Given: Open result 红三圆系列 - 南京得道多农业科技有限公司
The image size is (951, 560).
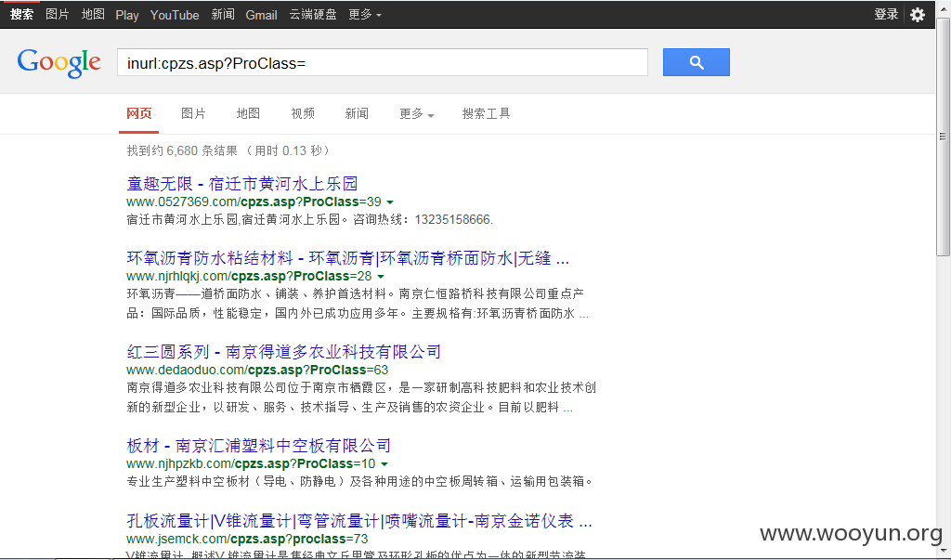Looking at the screenshot, I should (284, 352).
